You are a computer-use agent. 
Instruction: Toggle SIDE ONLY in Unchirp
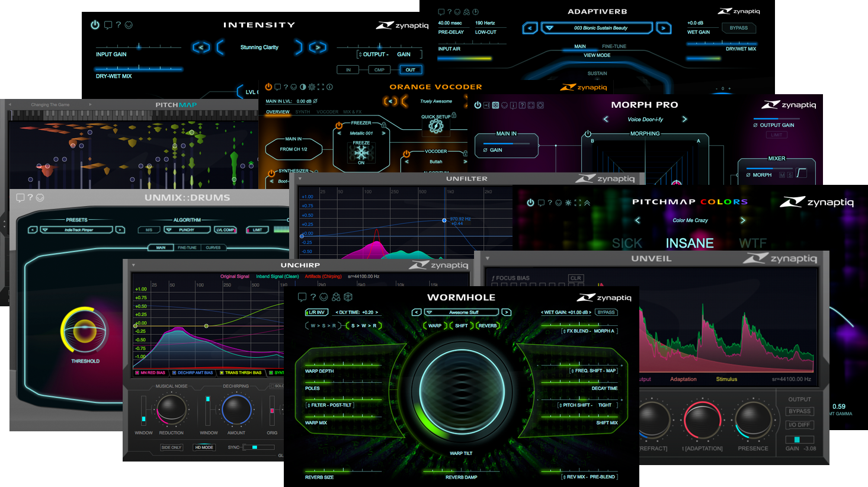[x=171, y=447]
